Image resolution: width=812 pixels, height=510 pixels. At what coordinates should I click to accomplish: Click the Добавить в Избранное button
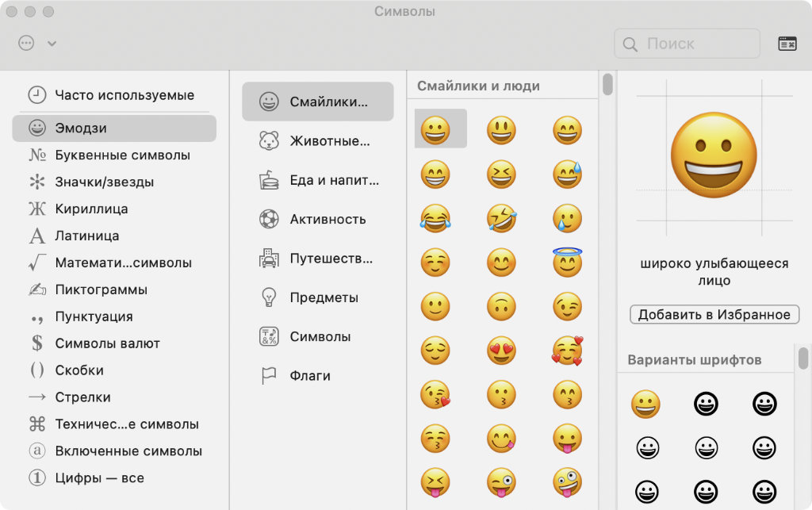tap(714, 314)
